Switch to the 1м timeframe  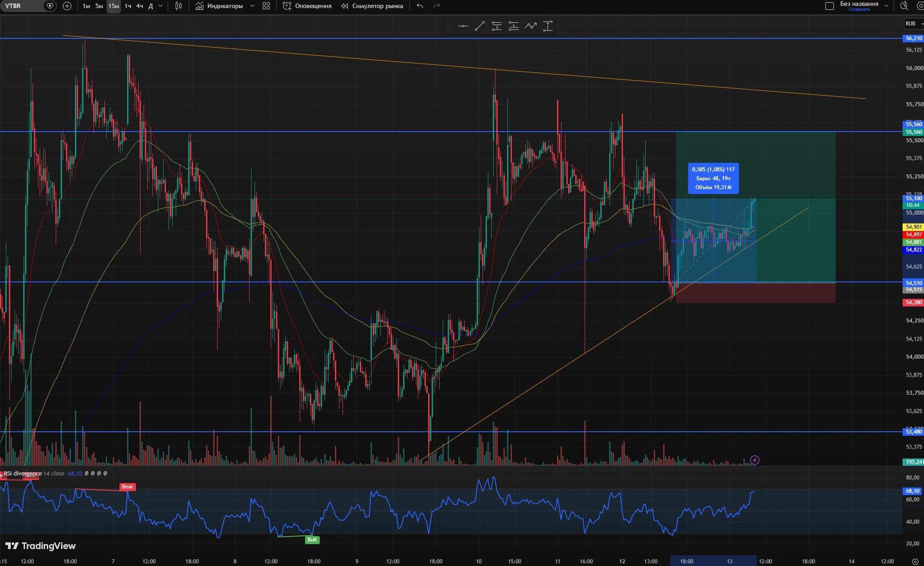tap(86, 6)
